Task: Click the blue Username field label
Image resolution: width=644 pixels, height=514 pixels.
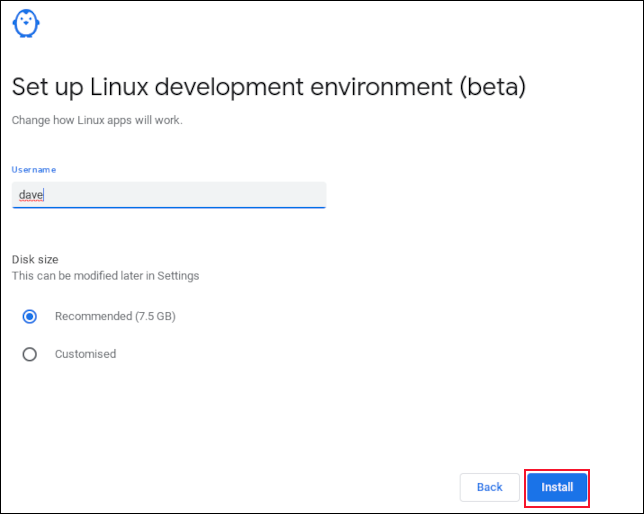Action: 34,170
